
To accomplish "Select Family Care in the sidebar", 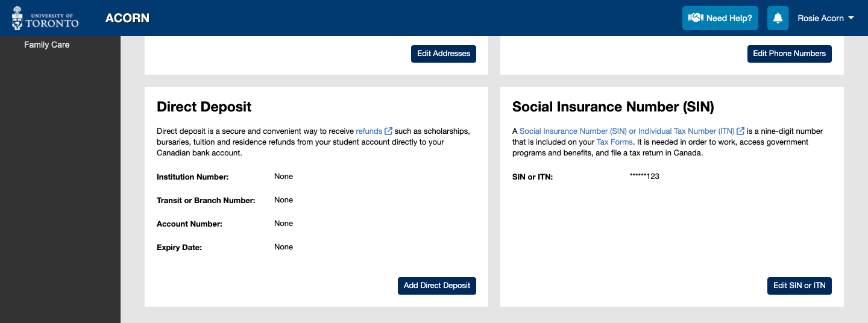I will pos(47,45).
